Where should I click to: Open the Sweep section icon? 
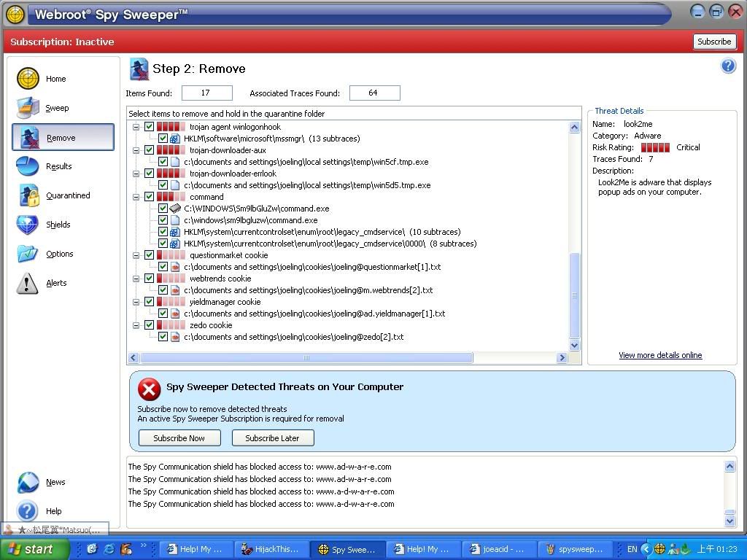28,108
